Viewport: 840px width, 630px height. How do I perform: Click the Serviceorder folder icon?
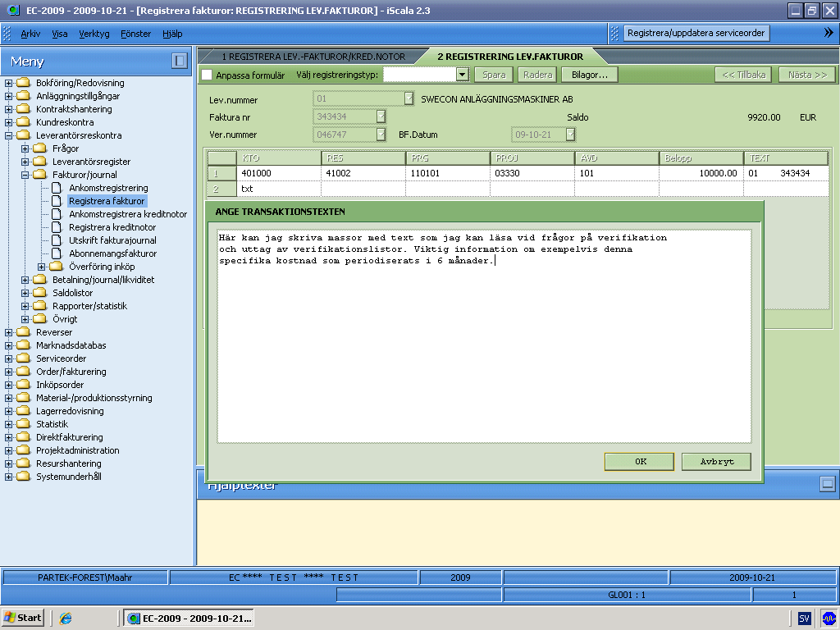(x=23, y=358)
